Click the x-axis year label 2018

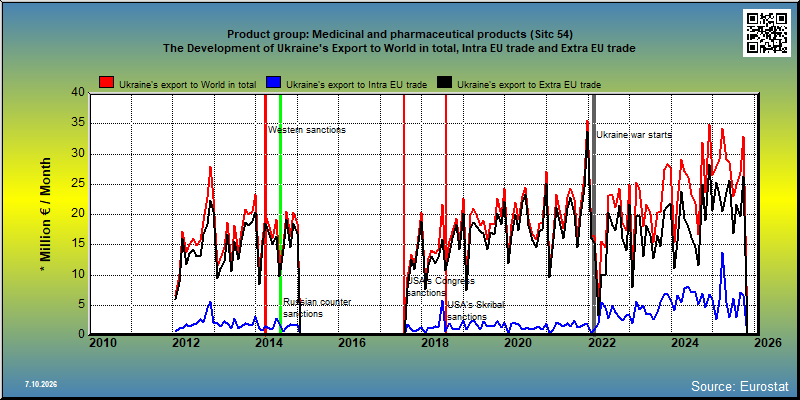coord(435,342)
